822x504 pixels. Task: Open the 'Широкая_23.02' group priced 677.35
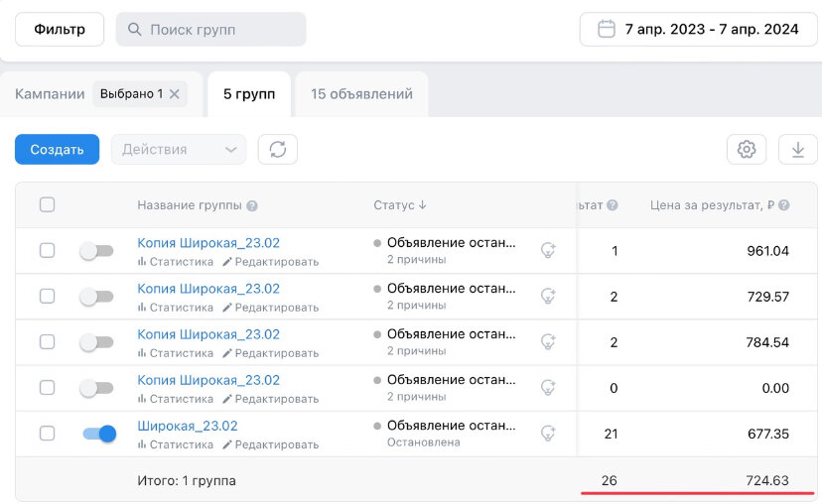[x=188, y=426]
